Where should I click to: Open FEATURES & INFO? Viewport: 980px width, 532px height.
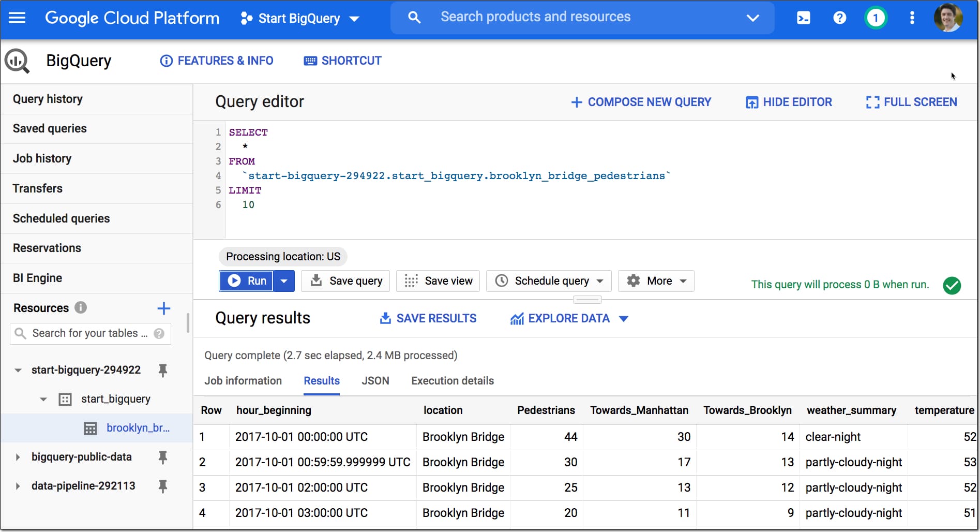(217, 61)
